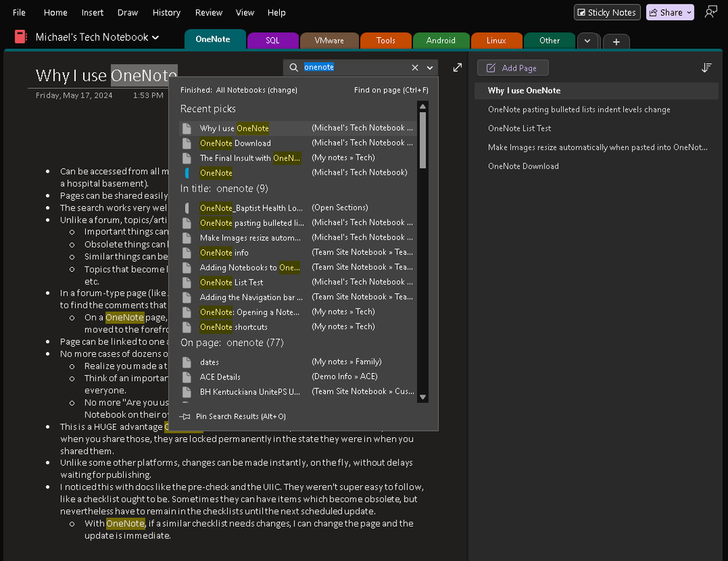Image resolution: width=728 pixels, height=561 pixels.
Task: Click the page icon next to 'ACE Details'
Action: click(187, 377)
